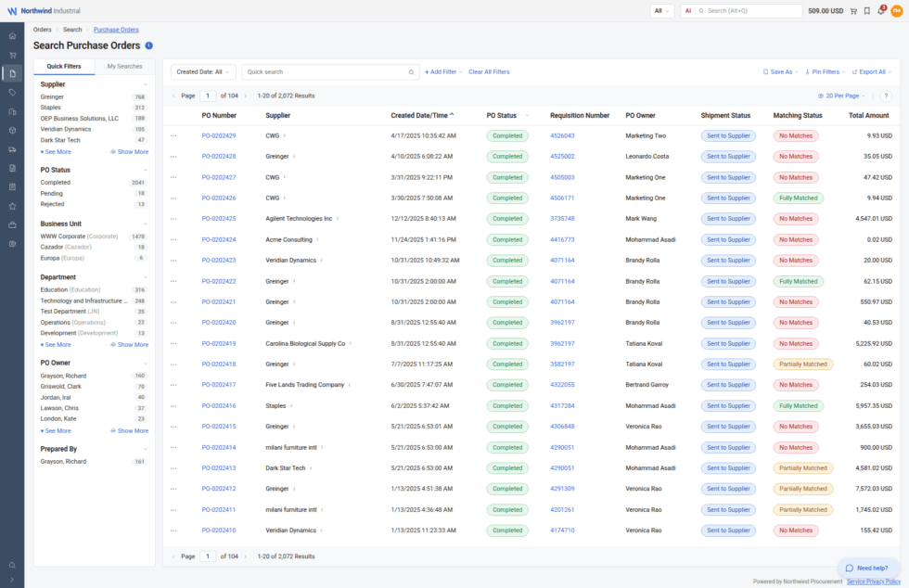Open the Home icon in the sidebar
This screenshot has width=909, height=588.
pos(12,36)
